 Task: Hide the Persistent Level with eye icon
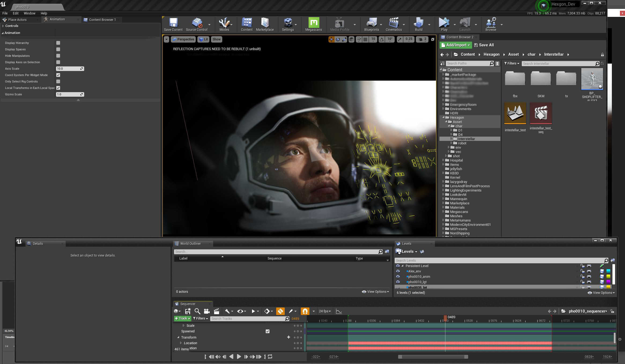(x=398, y=266)
